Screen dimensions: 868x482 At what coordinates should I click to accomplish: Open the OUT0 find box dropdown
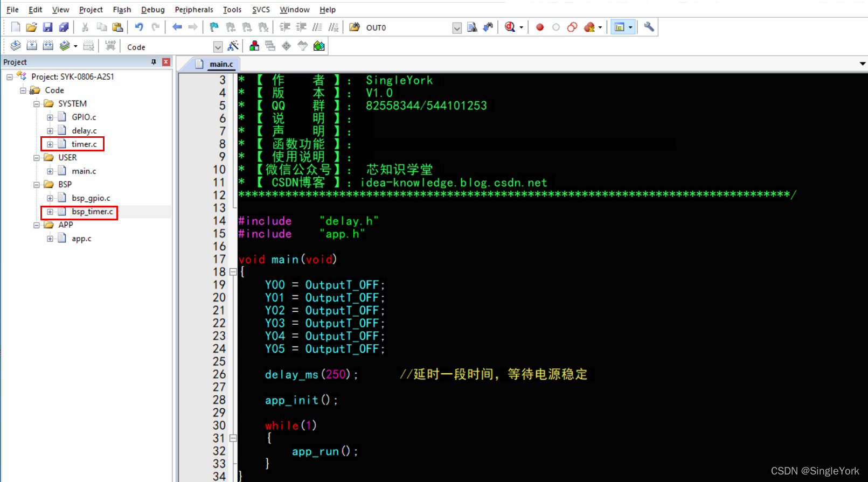457,27
